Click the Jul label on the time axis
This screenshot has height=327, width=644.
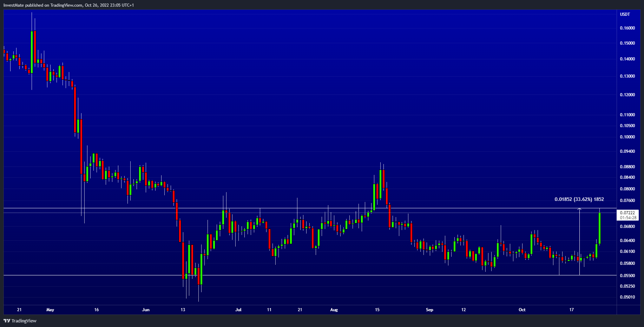[238, 310]
